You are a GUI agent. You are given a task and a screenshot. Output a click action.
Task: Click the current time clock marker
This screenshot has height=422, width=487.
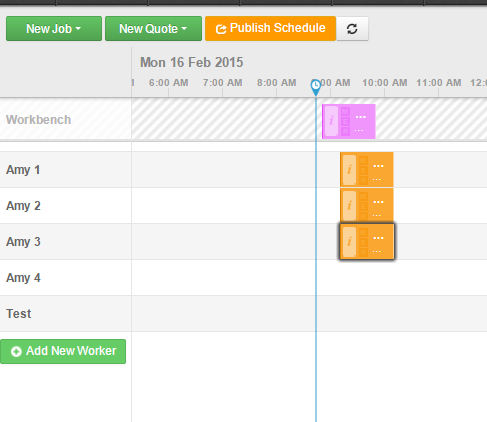[316, 87]
